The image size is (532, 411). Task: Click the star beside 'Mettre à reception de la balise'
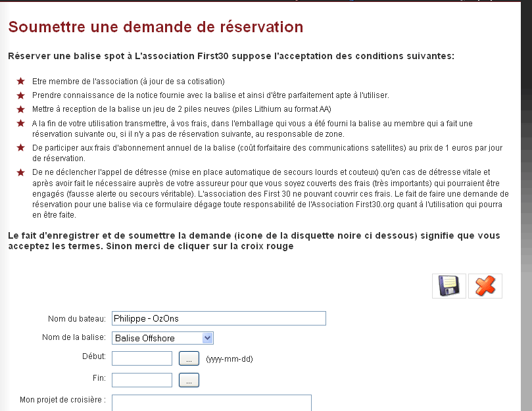coord(20,109)
